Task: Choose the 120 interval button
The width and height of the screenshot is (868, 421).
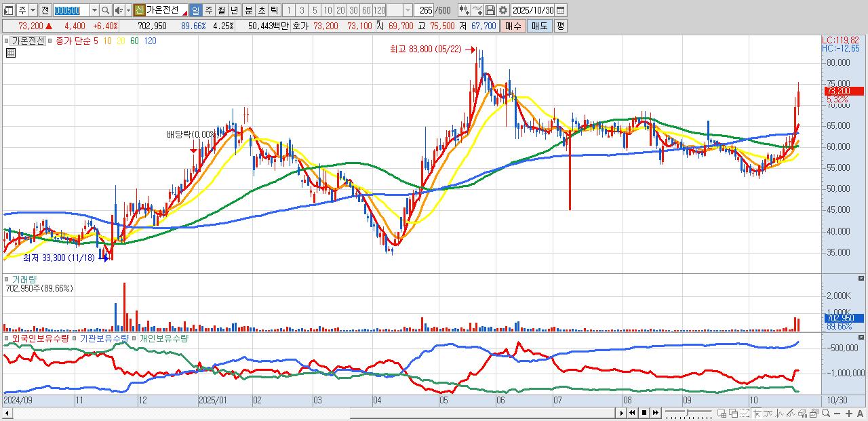Action: (379, 10)
